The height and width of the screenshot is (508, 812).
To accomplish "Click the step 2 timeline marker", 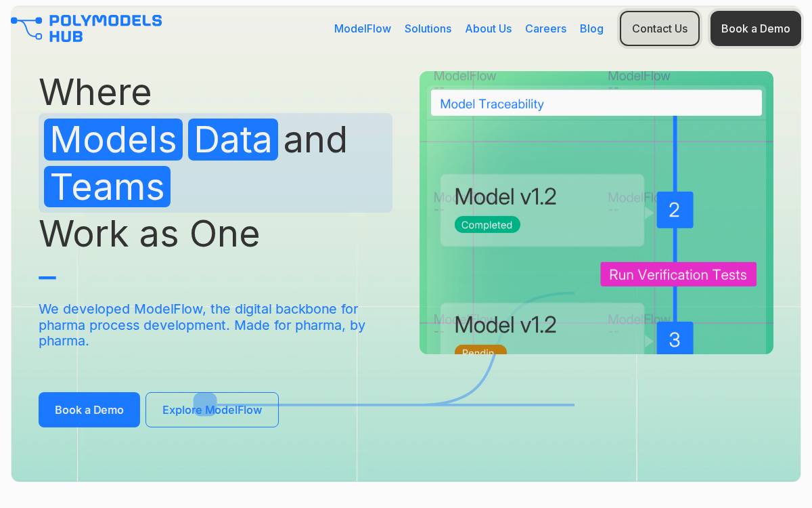I will (675, 210).
